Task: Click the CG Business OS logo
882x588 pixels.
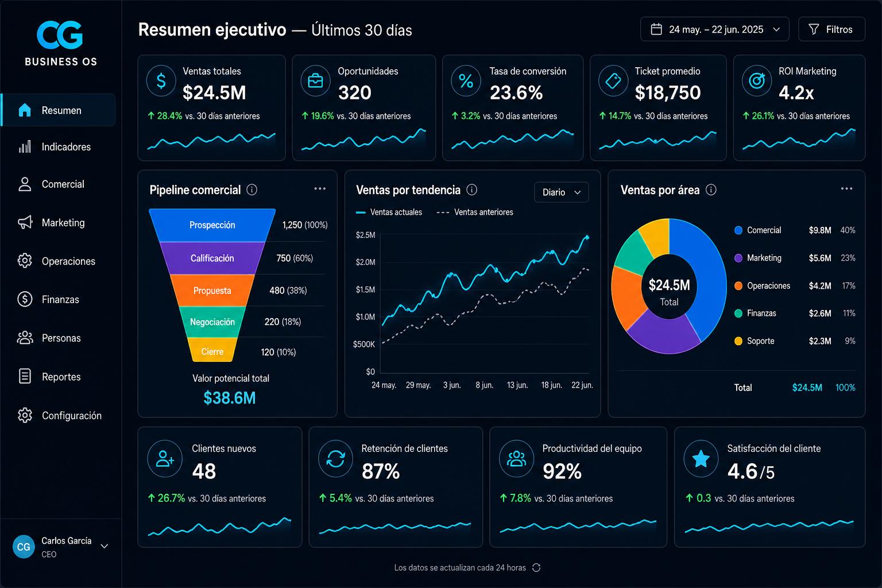Action: click(x=60, y=44)
